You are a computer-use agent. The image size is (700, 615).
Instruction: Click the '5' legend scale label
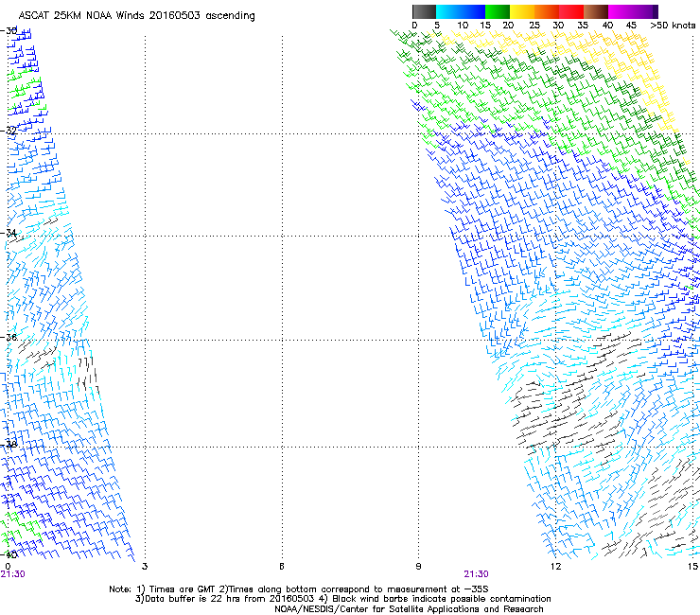437,26
